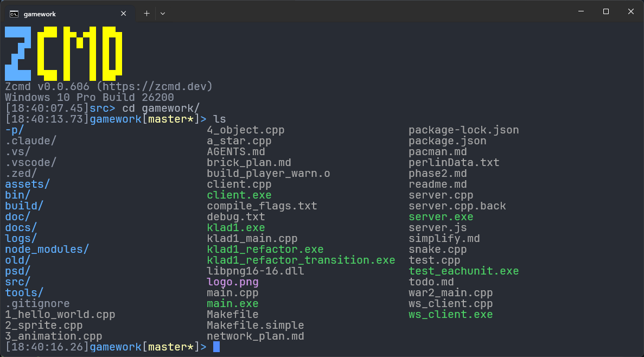
Task: Click the 'phase2.md' file name
Action: coord(437,174)
